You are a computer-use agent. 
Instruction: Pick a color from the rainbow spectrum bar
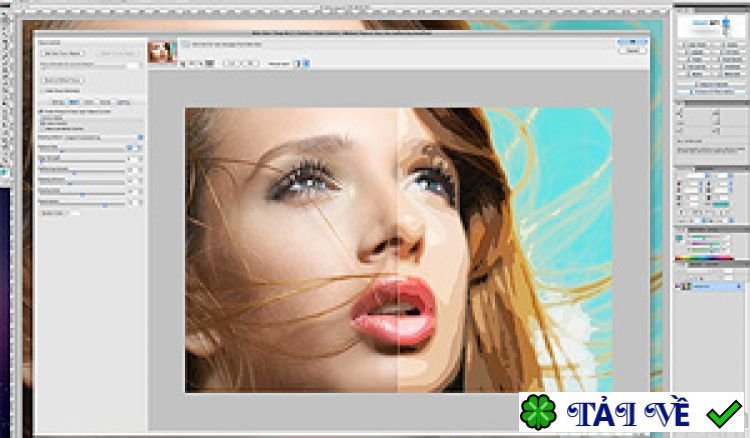(x=704, y=259)
